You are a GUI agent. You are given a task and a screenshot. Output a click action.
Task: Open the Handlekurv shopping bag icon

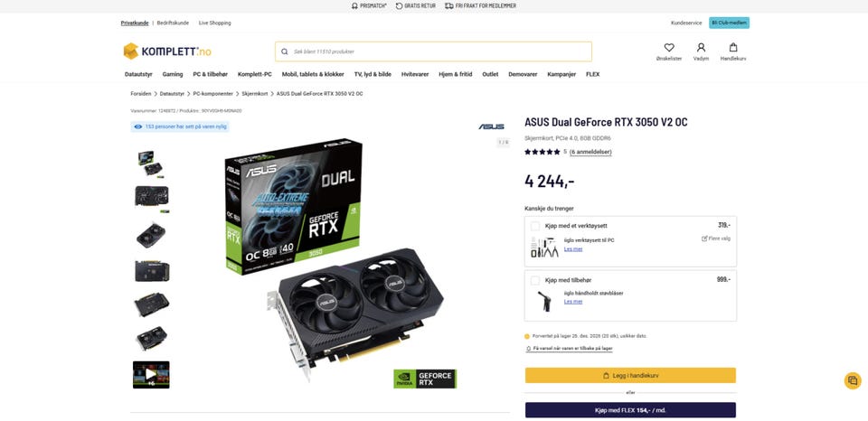click(733, 48)
